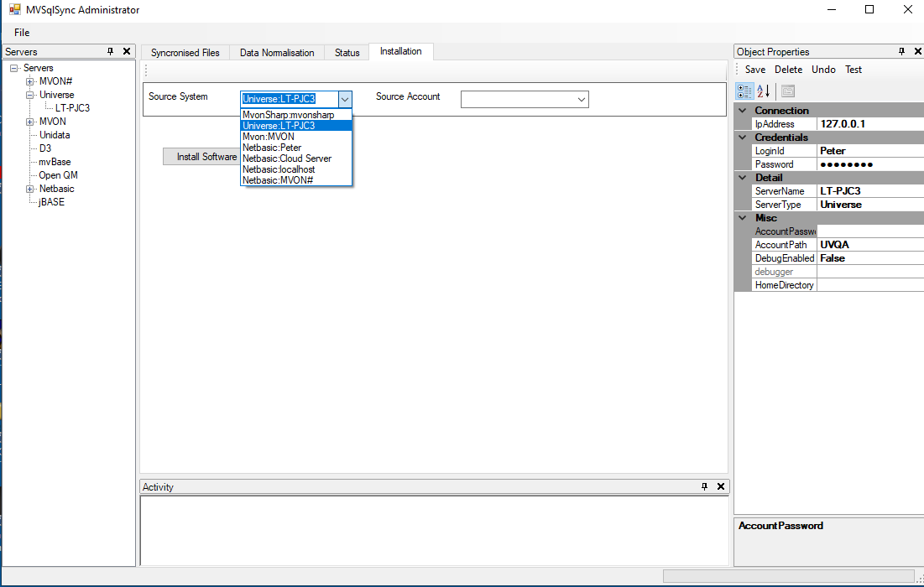The image size is (924, 587).
Task: Choose MvonSharp:mvonsharp from the list
Action: tap(296, 115)
